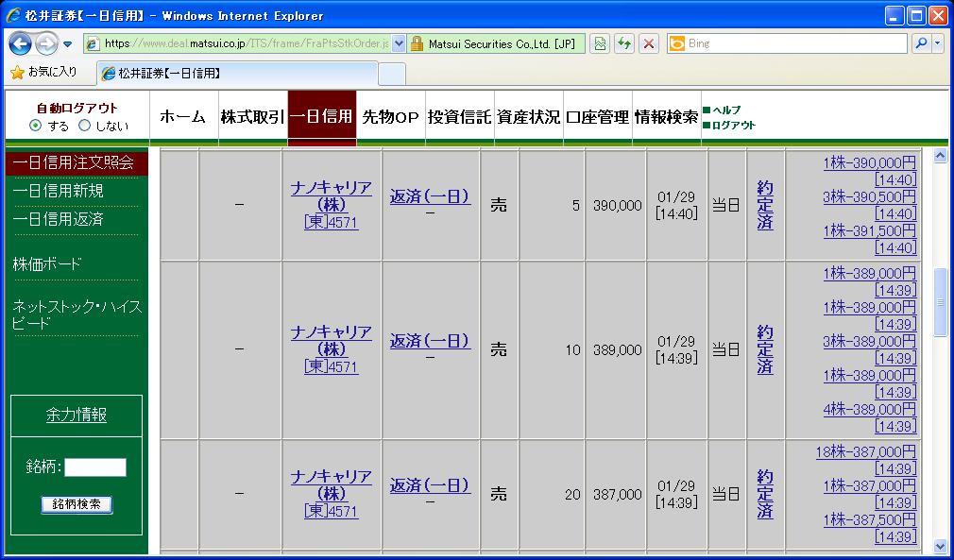Go back using the browser back arrow
954x560 pixels.
click(x=20, y=43)
